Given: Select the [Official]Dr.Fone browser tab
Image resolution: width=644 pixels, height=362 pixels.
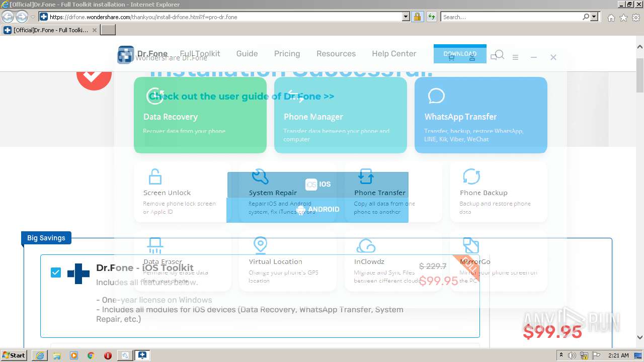Looking at the screenshot, I should point(50,30).
